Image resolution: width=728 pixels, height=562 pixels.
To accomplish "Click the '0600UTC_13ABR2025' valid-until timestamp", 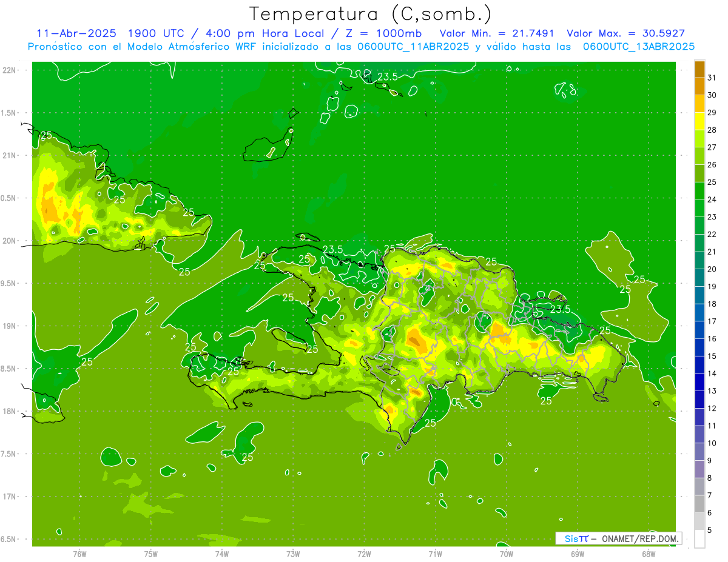I will click(639, 47).
